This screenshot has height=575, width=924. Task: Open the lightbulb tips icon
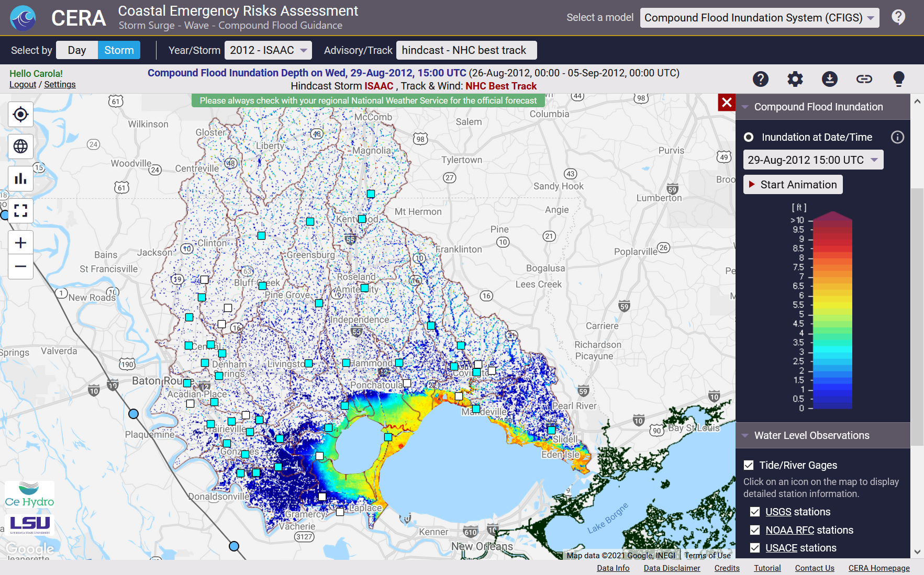[x=899, y=79]
